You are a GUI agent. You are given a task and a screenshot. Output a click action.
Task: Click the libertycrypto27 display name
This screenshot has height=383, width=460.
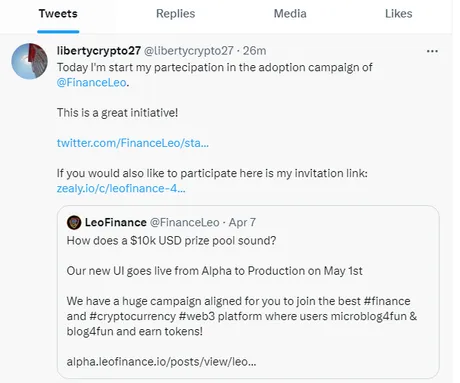pyautogui.click(x=99, y=51)
